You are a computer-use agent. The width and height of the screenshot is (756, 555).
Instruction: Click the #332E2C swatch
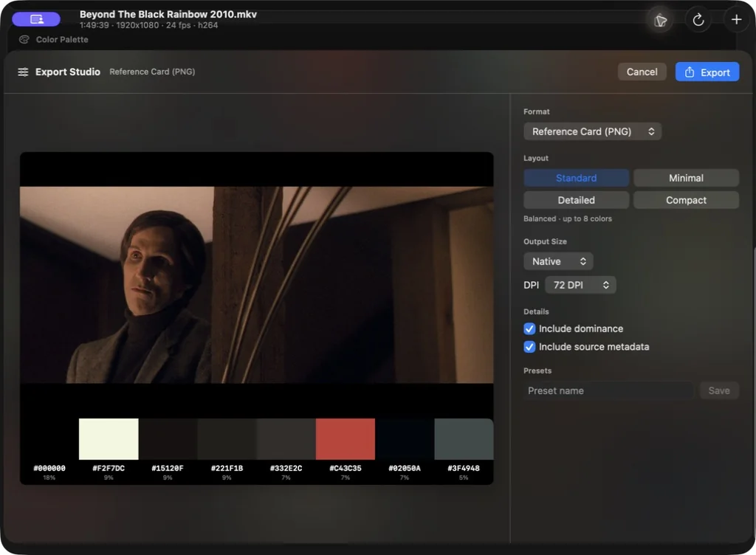(286, 439)
